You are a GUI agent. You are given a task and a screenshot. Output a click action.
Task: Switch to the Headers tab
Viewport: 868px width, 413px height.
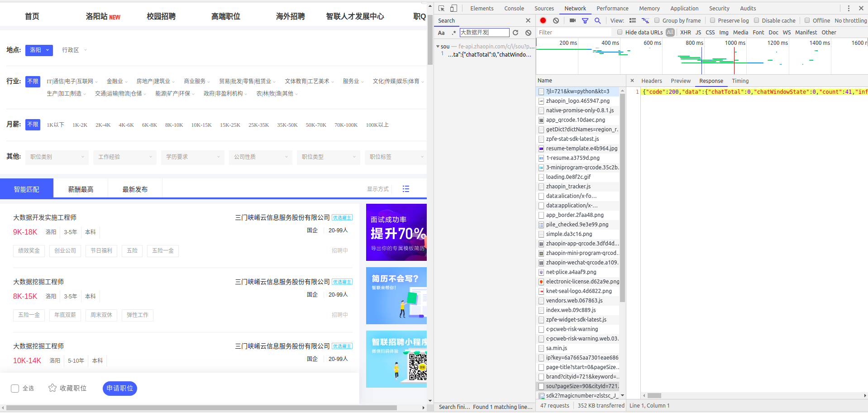coord(652,81)
